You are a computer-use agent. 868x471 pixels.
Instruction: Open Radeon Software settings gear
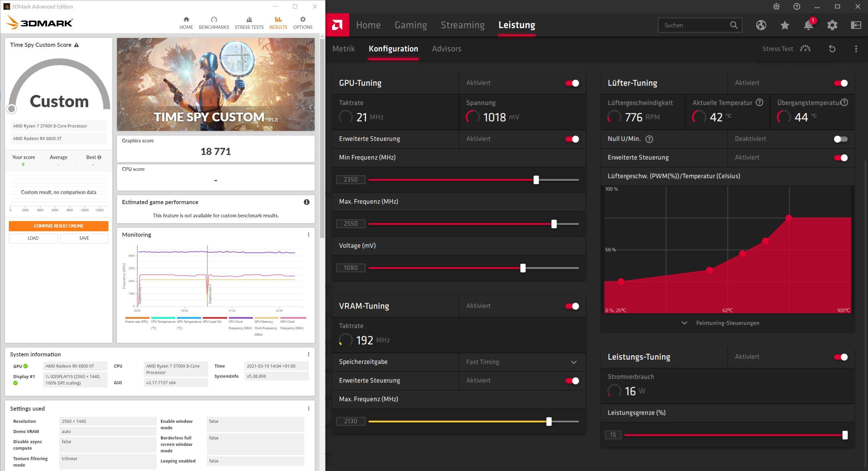coord(832,25)
